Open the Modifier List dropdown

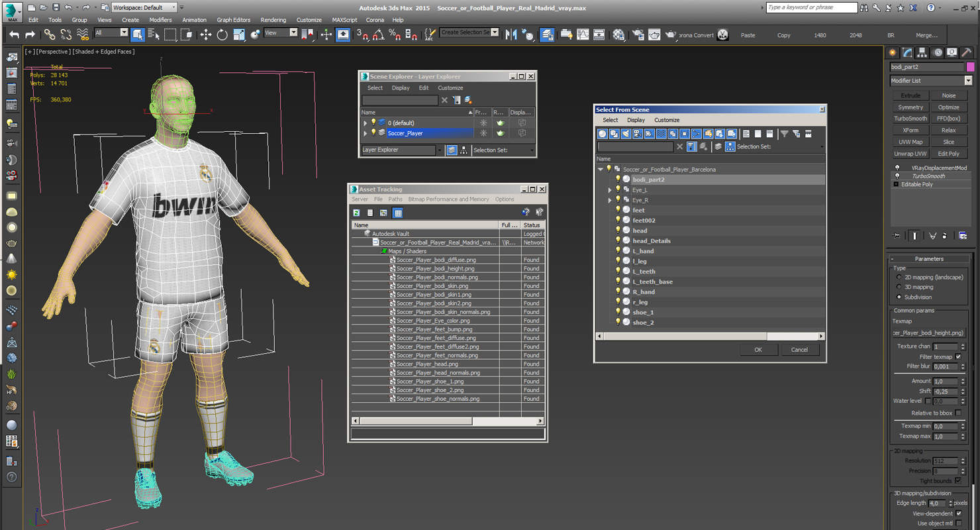tap(968, 81)
